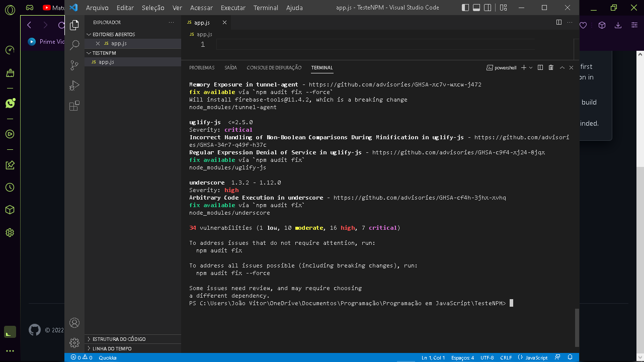Toggle the bottom panel visibility
The height and width of the screenshot is (362, 644).
pos(476,8)
